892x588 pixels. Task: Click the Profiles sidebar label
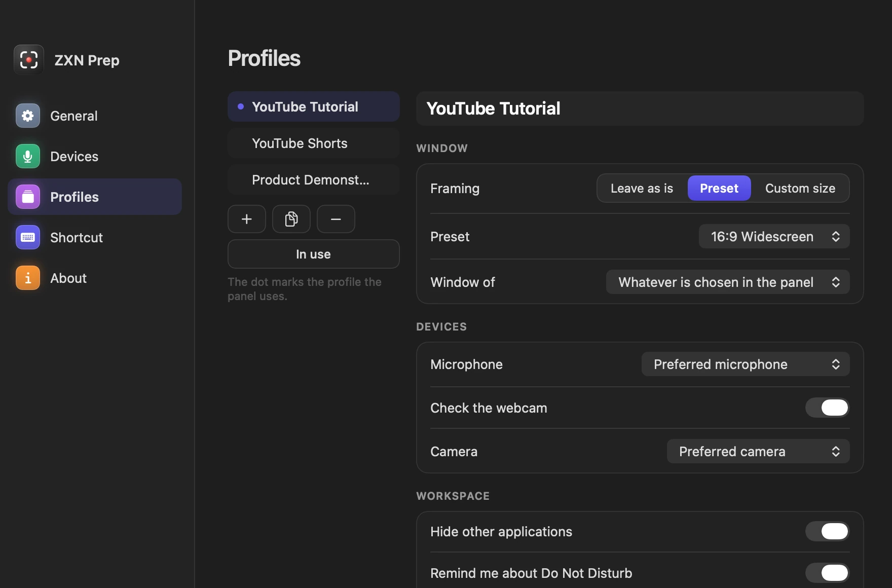75,197
